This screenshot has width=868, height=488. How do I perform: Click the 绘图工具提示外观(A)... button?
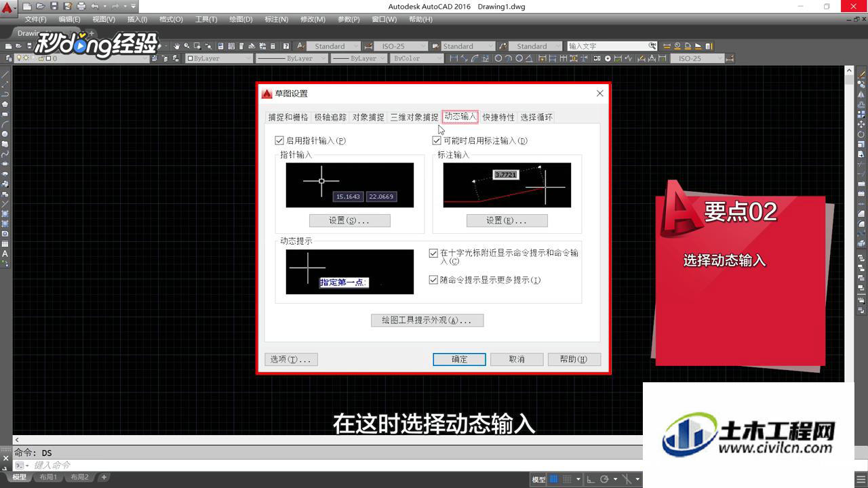coord(427,320)
